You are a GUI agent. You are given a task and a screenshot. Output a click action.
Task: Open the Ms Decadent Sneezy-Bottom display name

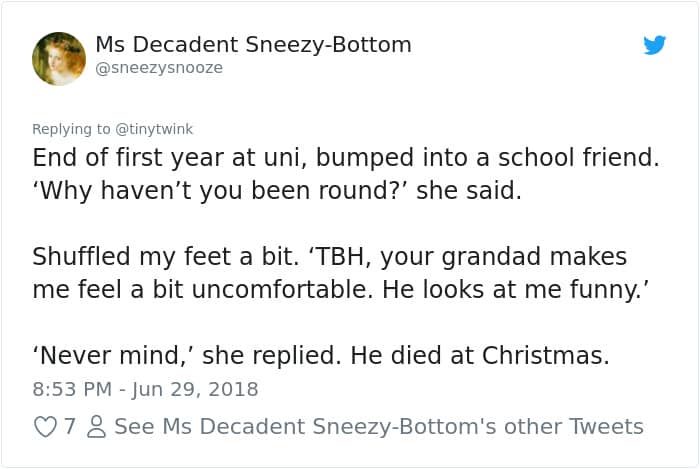[253, 45]
